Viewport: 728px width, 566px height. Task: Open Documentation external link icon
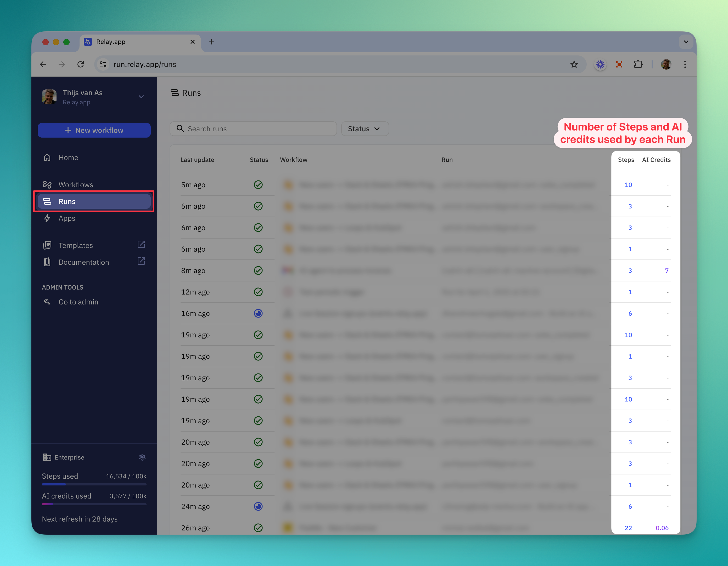point(141,261)
